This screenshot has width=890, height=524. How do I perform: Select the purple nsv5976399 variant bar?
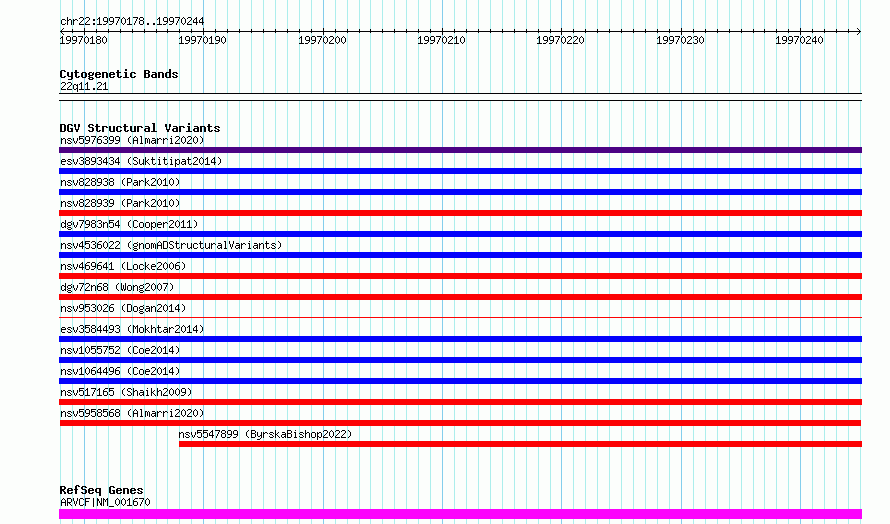point(460,150)
